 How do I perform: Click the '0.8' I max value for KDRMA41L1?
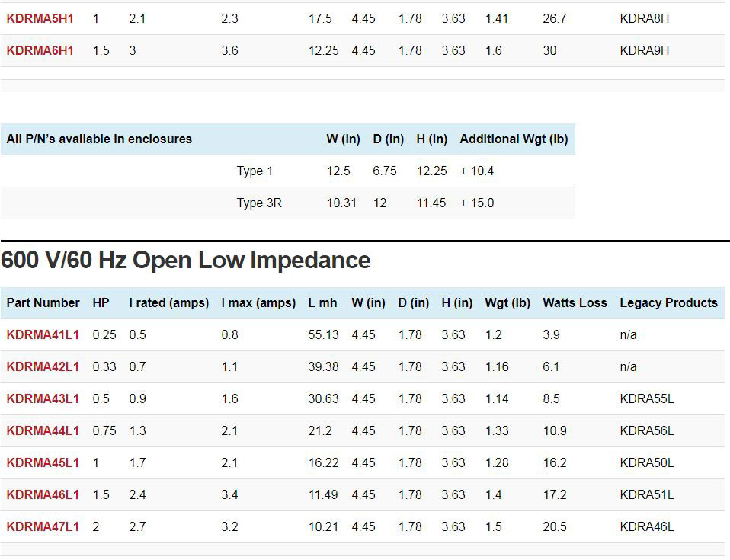point(229,334)
